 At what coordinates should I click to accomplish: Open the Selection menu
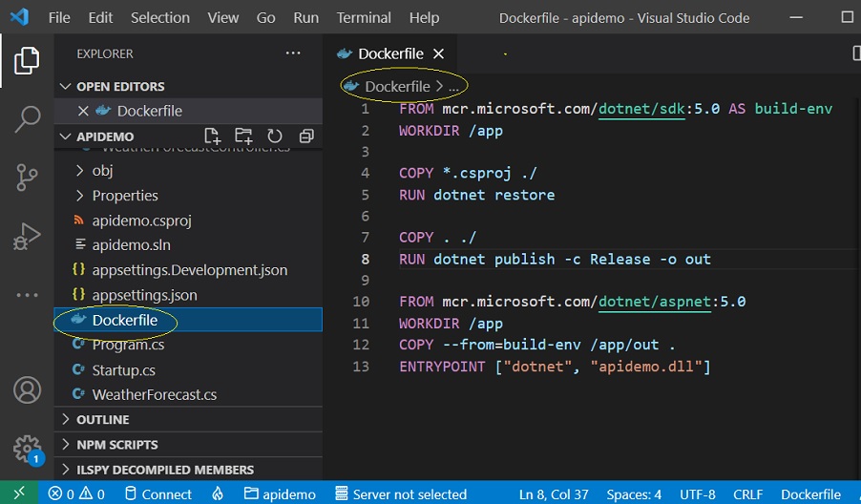coord(159,17)
